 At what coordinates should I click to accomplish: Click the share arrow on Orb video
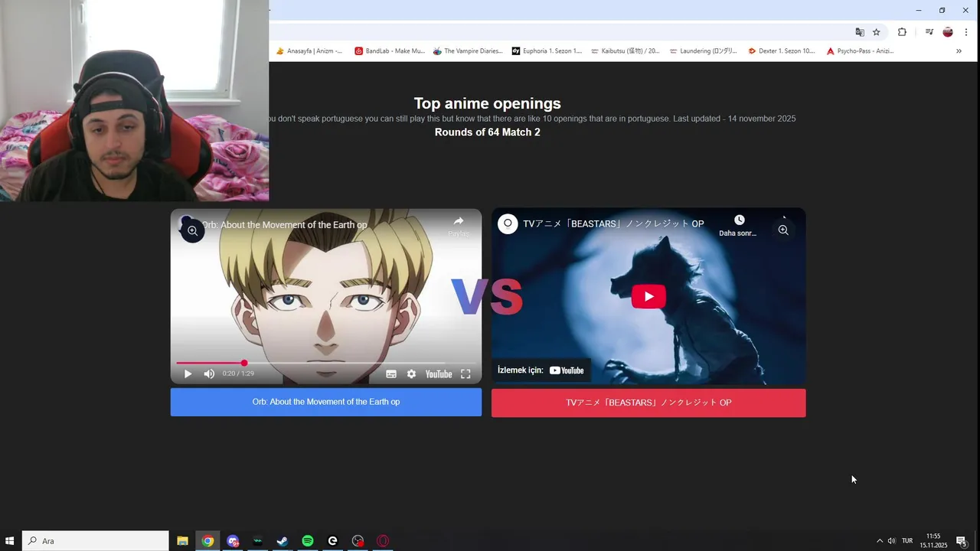(458, 221)
